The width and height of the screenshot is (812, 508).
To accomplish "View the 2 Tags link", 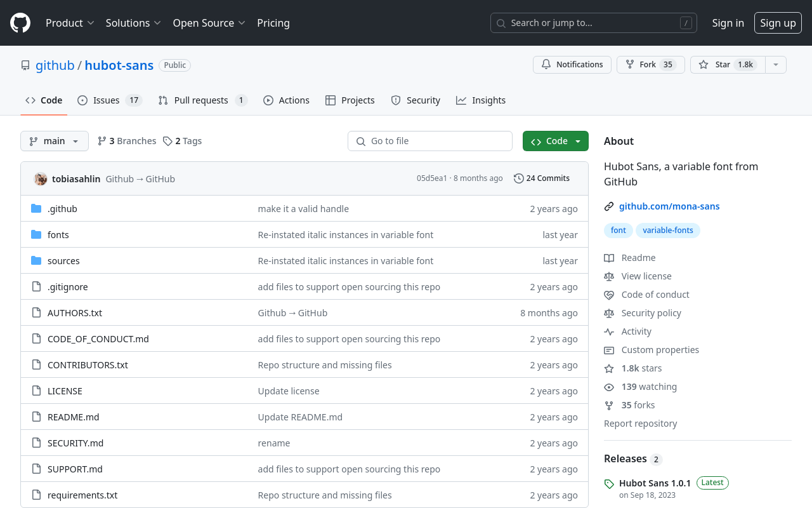I will [x=182, y=141].
